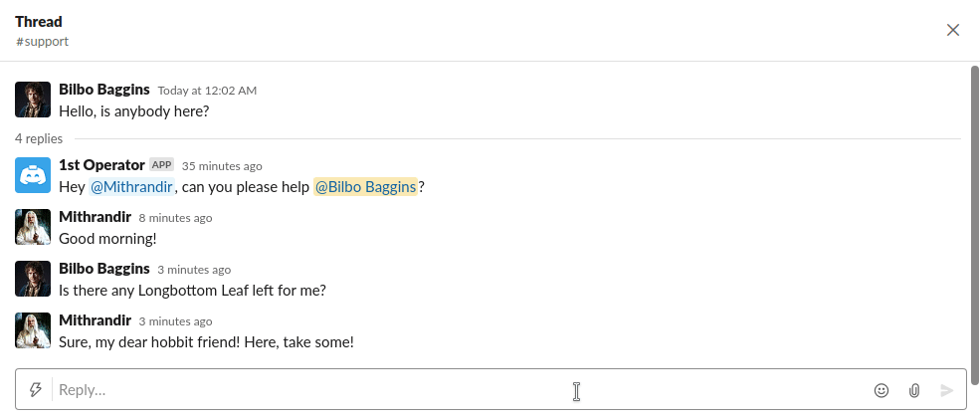Click the Today at 12:02 AM timestamp
This screenshot has height=420, width=980.
coord(207,91)
